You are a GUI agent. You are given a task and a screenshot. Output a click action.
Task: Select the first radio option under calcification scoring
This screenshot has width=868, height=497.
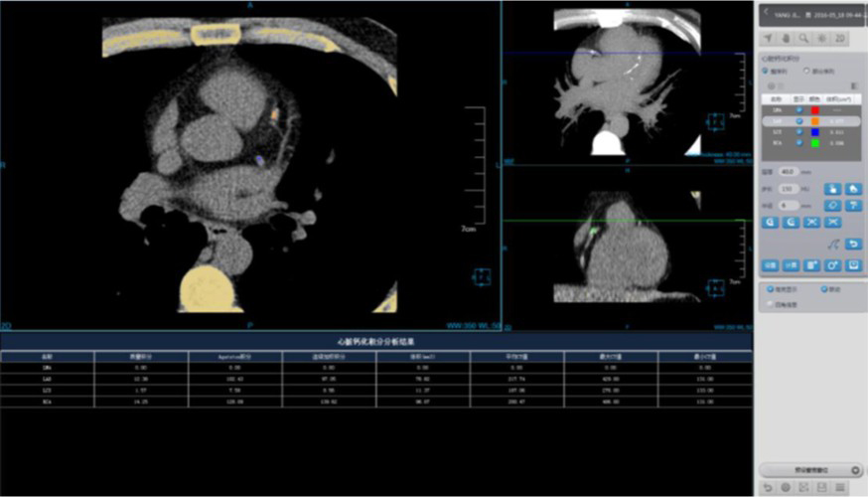[764, 72]
